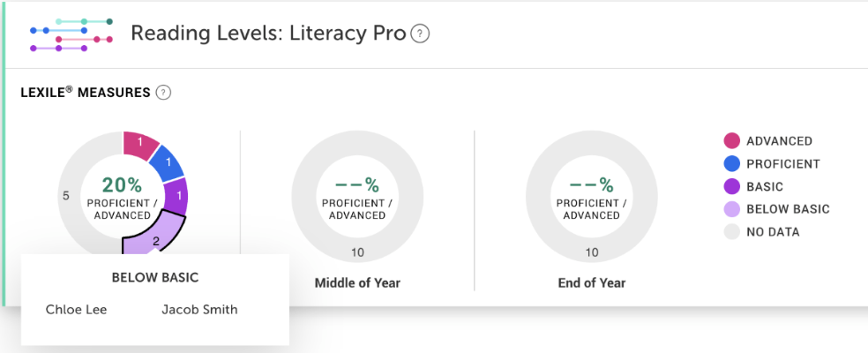Click the End of Year label
868x353 pixels.
click(592, 283)
